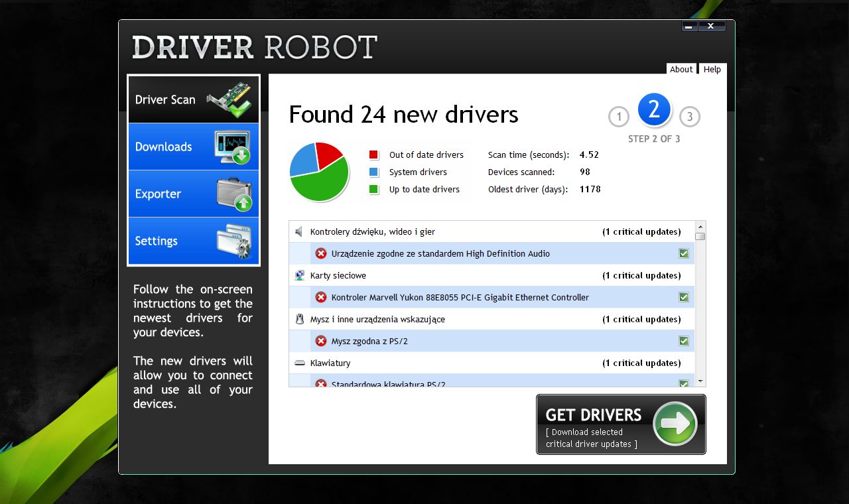The image size is (849, 504).
Task: Open the About tab
Action: click(x=681, y=69)
